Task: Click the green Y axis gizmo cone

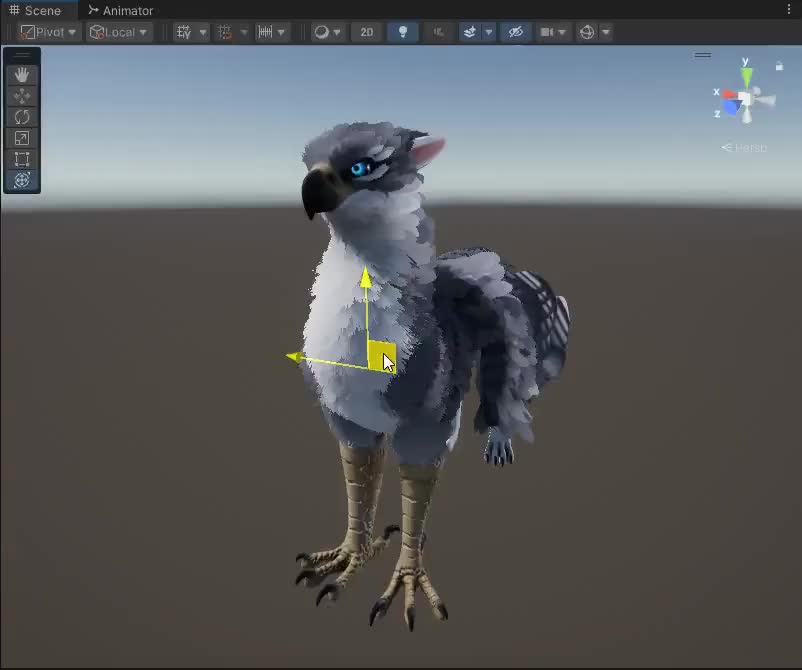Action: coord(746,76)
